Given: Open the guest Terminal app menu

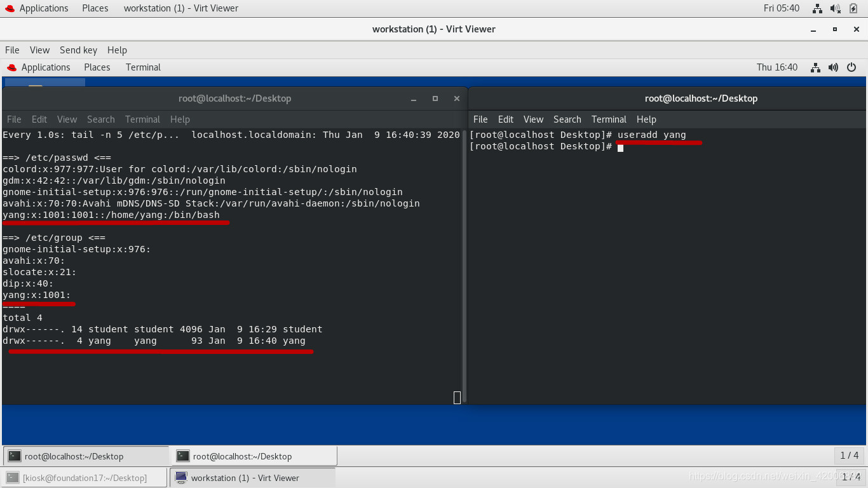Looking at the screenshot, I should point(143,67).
